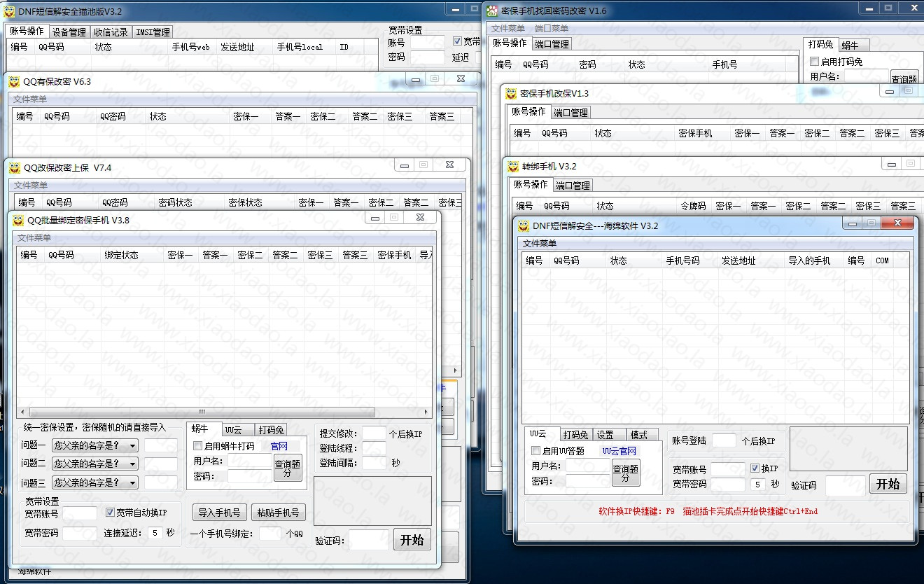Focus 宽带密码 field in QQ批量绑定 window
This screenshot has width=924, height=584.
click(80, 534)
